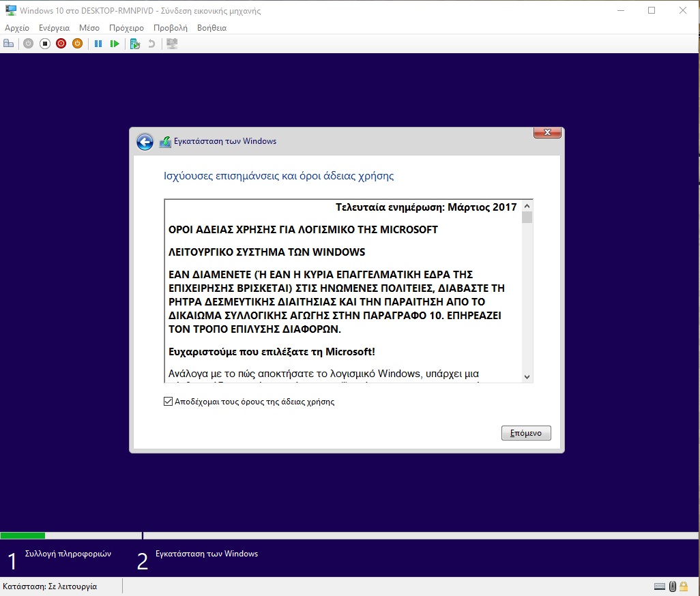Send Ctrl+Alt+Del using the toolbar icon

(8, 44)
